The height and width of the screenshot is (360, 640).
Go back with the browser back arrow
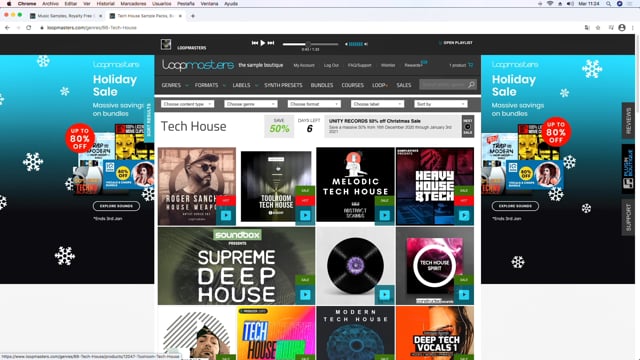coord(7,28)
